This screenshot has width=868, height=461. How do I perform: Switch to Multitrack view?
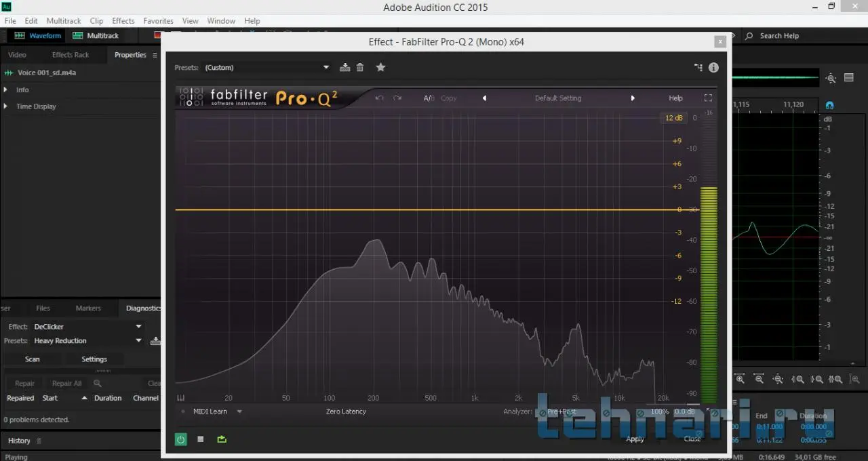click(96, 35)
